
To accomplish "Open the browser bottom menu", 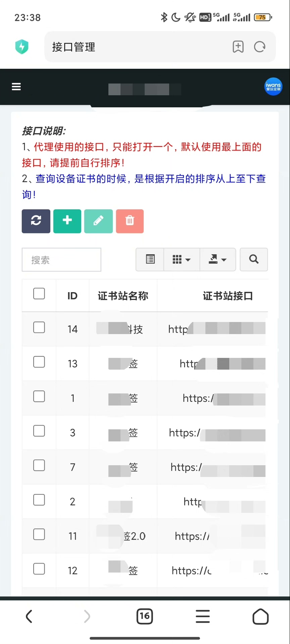I will (x=203, y=616).
